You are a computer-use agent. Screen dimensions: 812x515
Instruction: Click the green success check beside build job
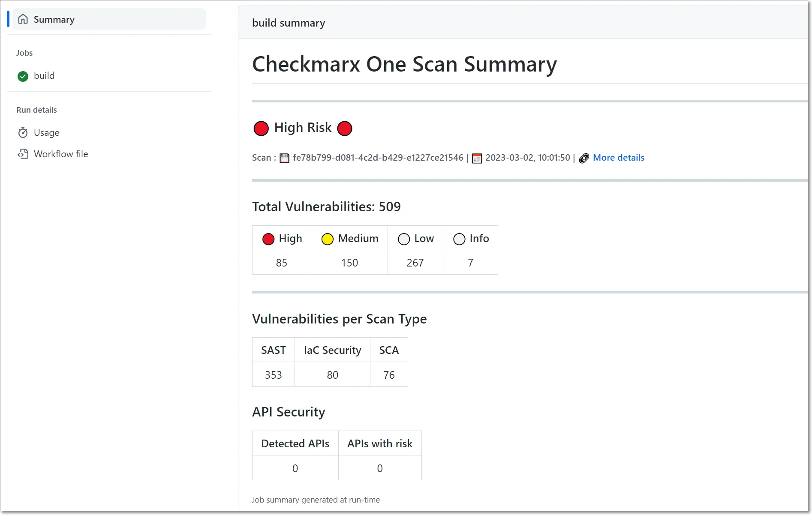click(23, 76)
